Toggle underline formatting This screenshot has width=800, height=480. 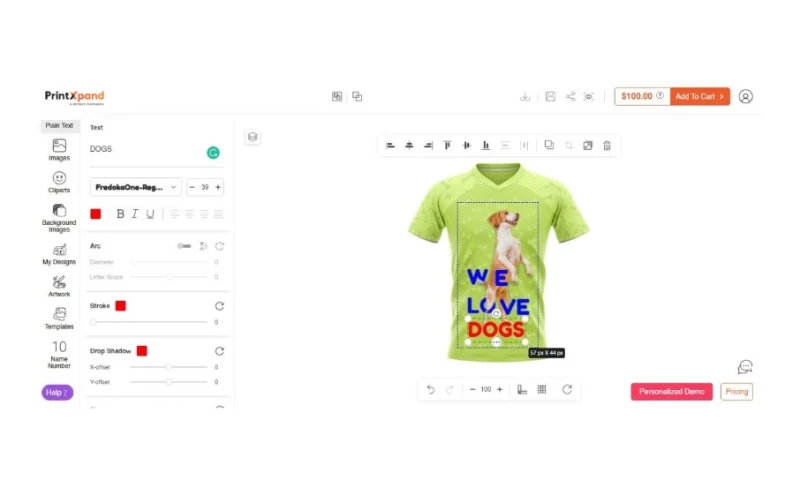pyautogui.click(x=150, y=214)
